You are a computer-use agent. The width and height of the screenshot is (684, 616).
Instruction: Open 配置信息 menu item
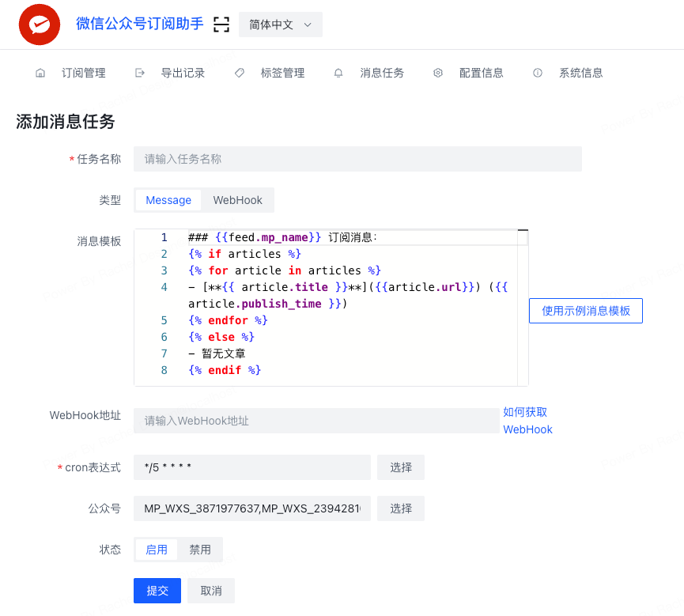[481, 73]
